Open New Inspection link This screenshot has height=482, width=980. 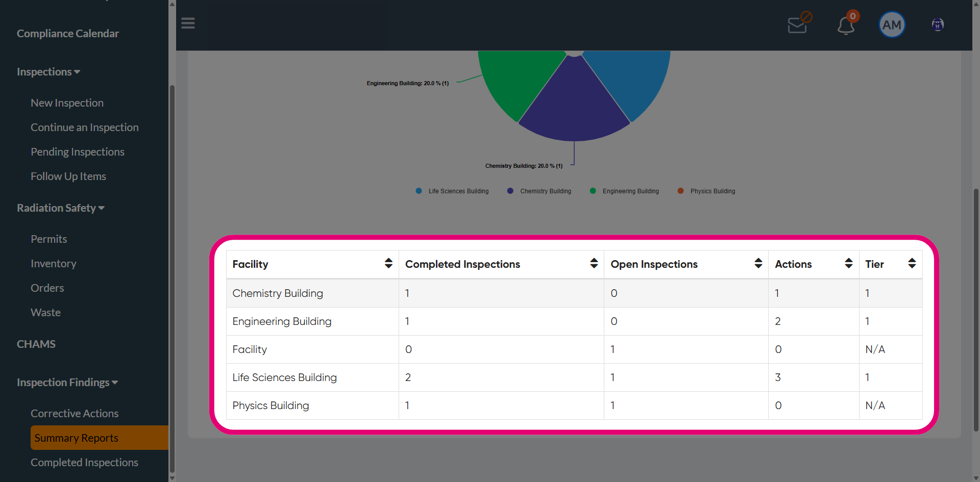point(67,103)
